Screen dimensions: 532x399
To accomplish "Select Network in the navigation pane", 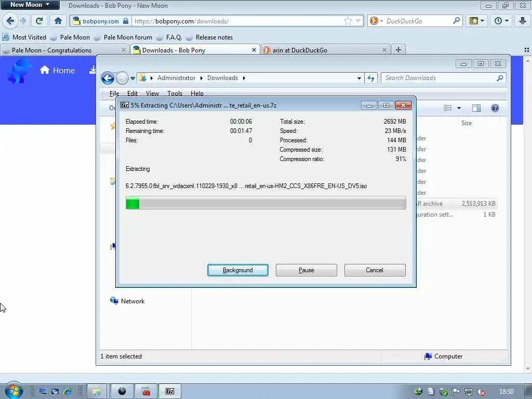I will click(128, 301).
